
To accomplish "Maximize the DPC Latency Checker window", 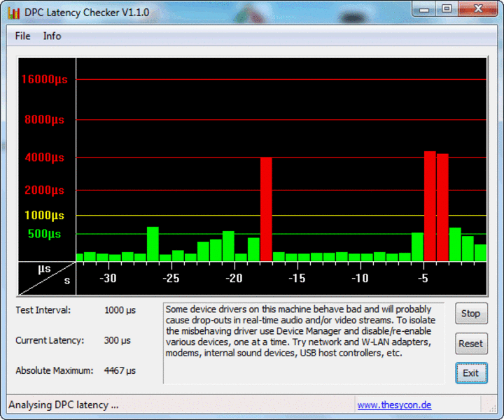I will 447,9.
